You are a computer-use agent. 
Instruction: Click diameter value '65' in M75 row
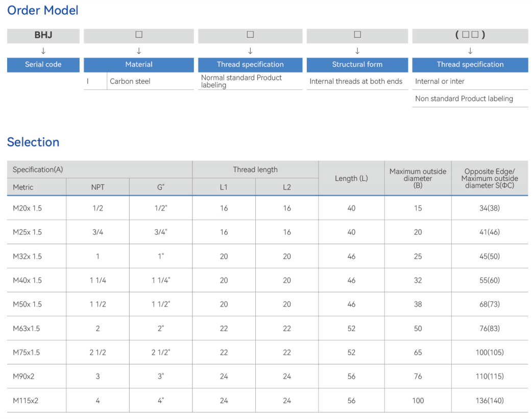[x=418, y=353]
